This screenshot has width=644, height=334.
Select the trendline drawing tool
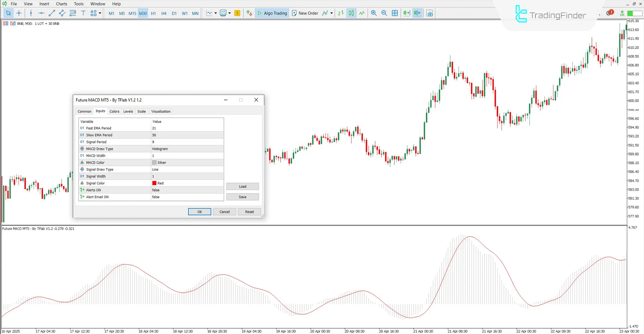[52, 13]
